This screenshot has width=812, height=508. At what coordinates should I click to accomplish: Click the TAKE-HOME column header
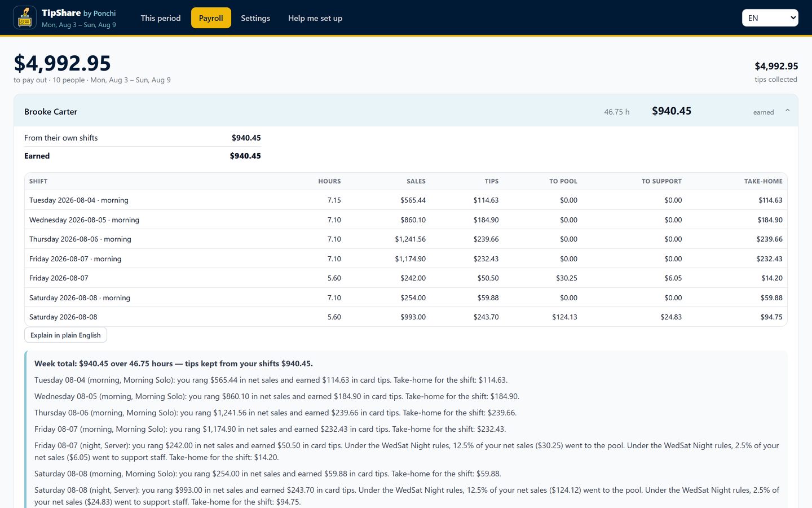point(764,181)
